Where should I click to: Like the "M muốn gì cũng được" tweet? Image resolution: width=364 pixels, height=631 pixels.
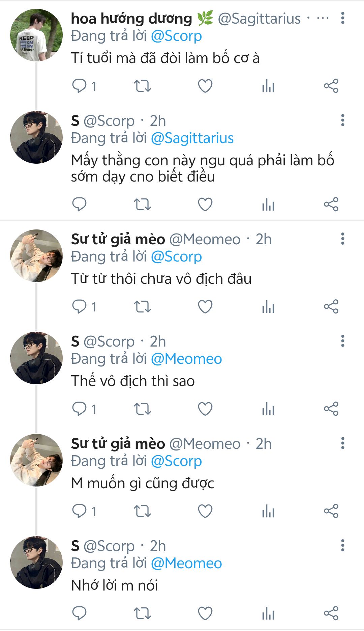pyautogui.click(x=205, y=511)
